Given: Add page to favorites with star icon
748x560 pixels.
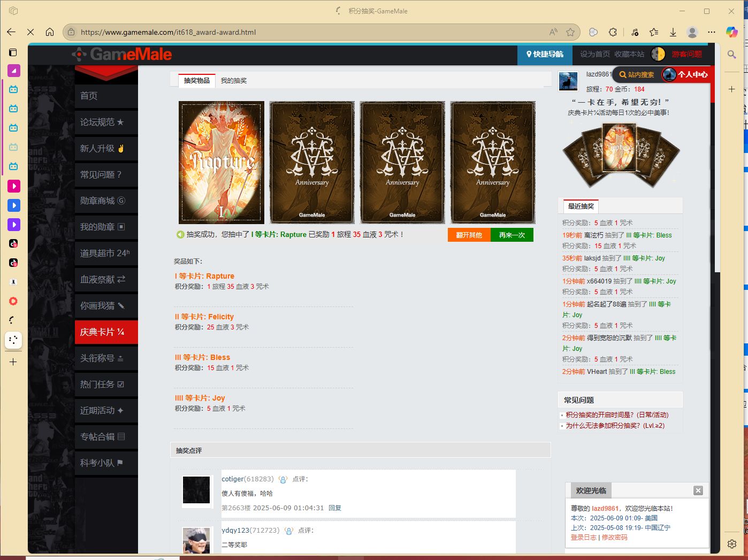Looking at the screenshot, I should click(570, 32).
